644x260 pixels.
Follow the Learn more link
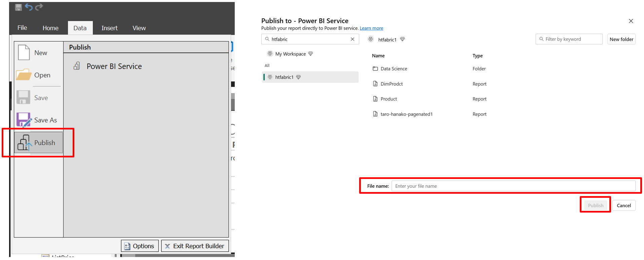click(371, 28)
